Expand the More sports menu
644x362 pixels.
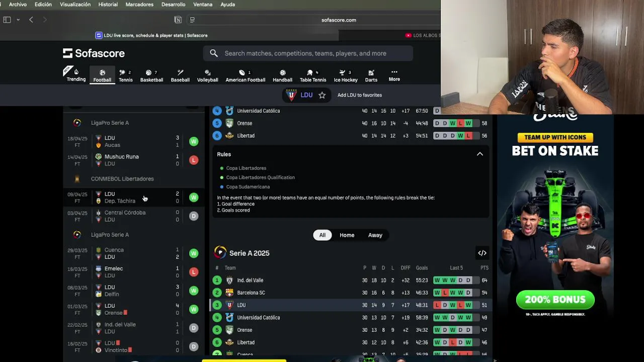pyautogui.click(x=394, y=75)
